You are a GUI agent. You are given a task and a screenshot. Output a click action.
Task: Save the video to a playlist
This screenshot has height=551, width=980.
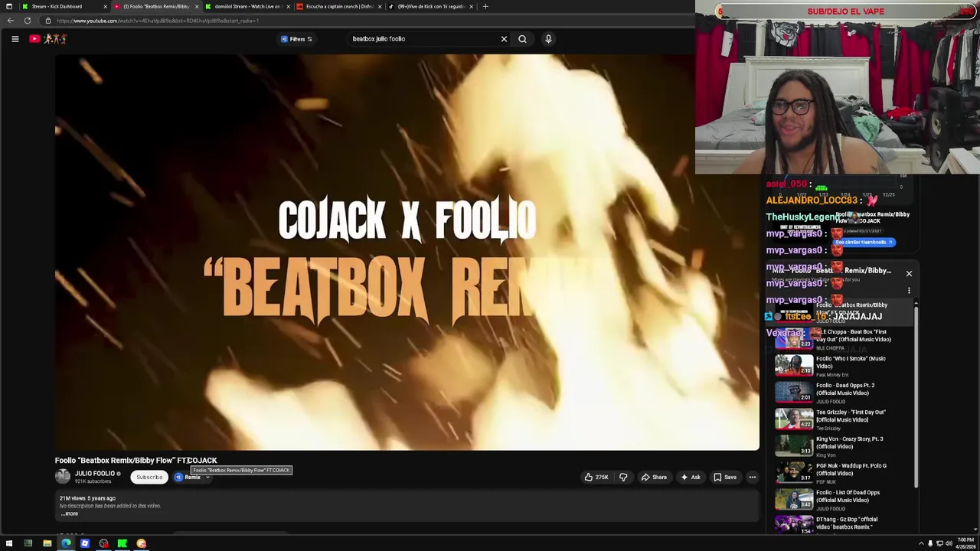coord(725,477)
